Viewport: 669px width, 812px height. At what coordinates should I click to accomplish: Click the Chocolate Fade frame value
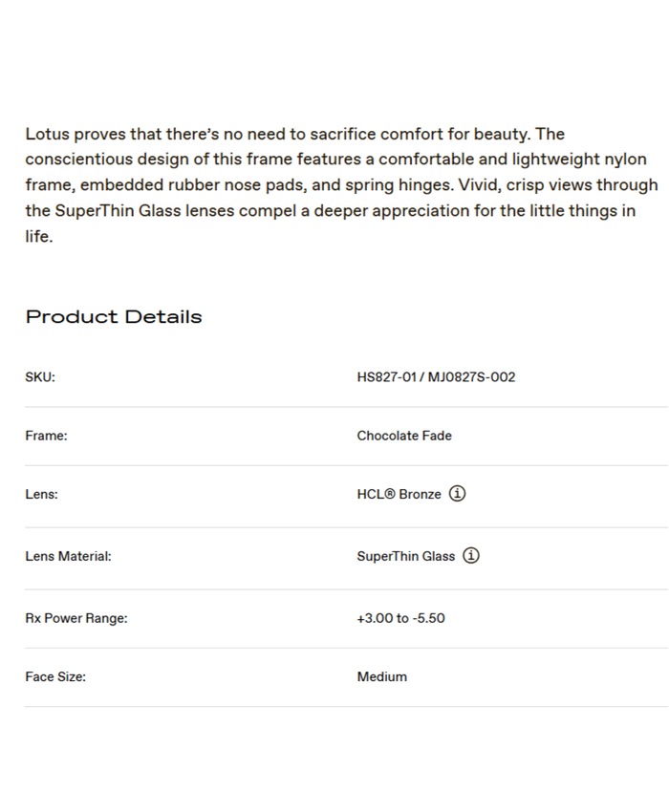(x=404, y=436)
